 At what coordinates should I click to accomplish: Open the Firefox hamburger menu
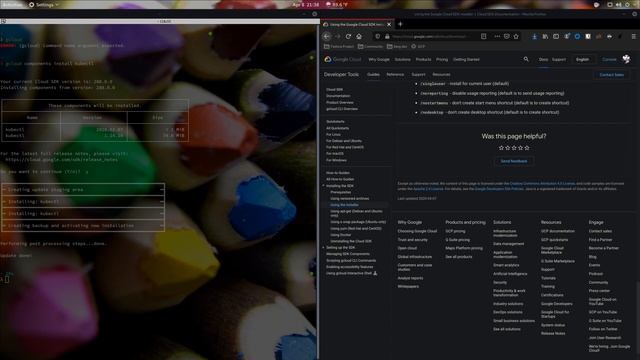tap(634, 36)
